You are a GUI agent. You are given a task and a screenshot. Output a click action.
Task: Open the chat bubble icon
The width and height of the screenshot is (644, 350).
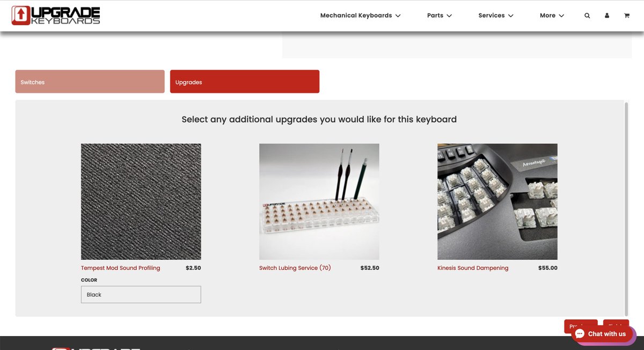tap(580, 333)
